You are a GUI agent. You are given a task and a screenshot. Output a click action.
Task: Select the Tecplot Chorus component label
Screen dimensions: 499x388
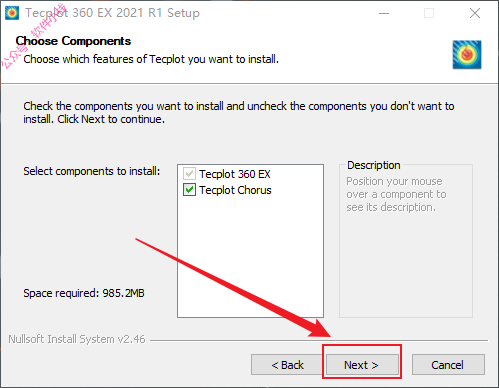235,190
